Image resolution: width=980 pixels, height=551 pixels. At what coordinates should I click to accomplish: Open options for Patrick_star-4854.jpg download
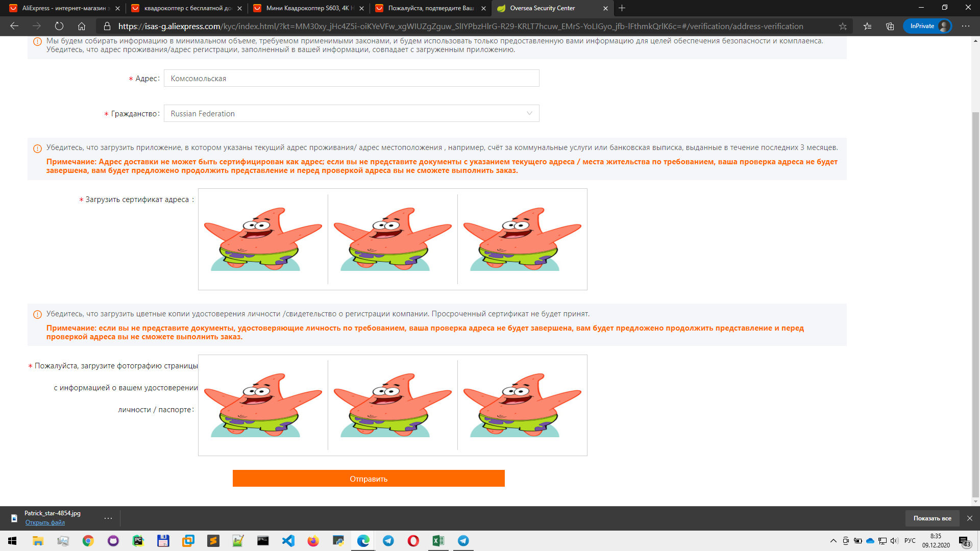[108, 518]
